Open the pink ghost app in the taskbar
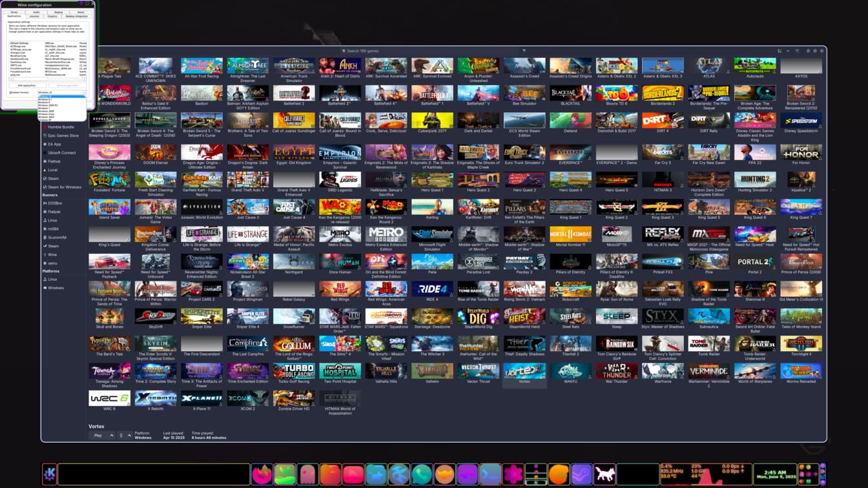 click(307, 474)
